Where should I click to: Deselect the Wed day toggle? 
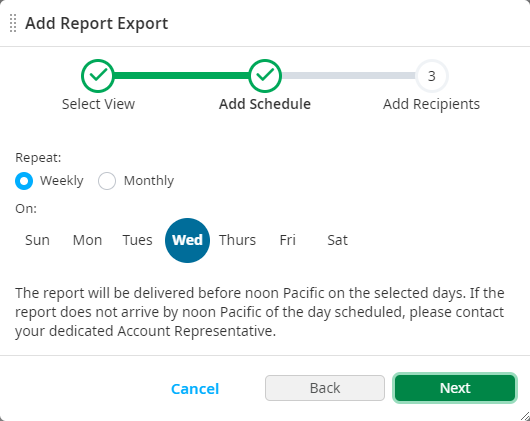[187, 240]
